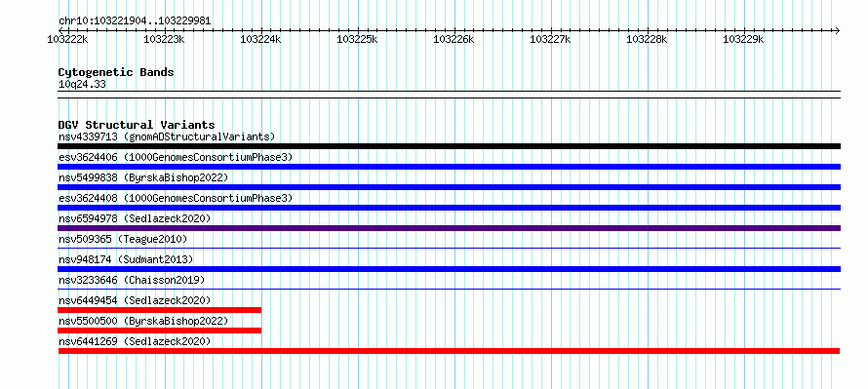Viewport: 868px width, 389px height.
Task: Click the 103223k ruler tick label
Action: (164, 39)
